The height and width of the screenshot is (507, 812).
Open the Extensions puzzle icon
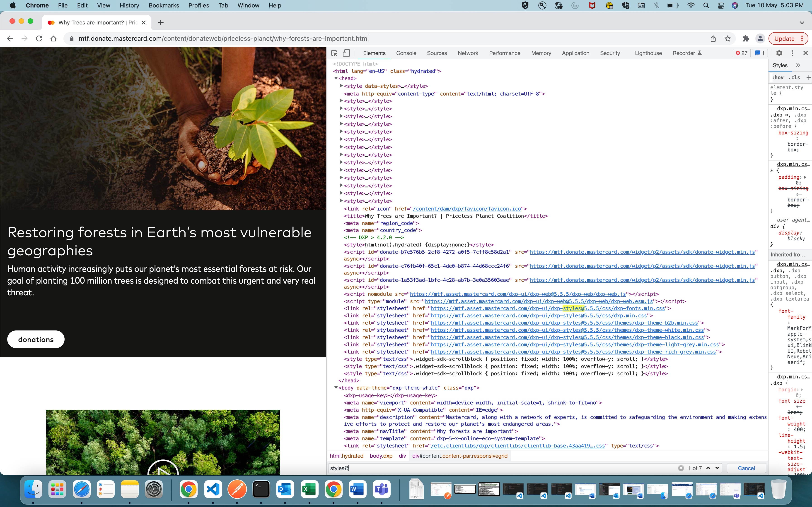click(x=746, y=38)
